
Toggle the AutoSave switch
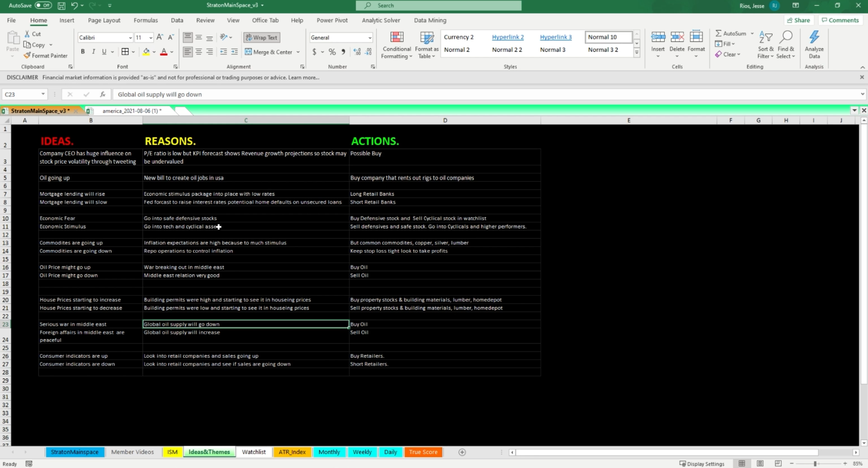[x=43, y=6]
